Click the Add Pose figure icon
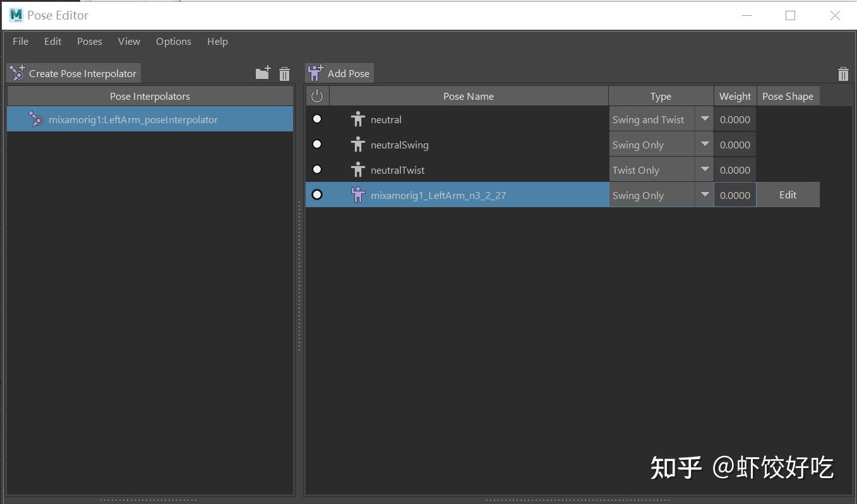Viewport: 857px width, 504px height. pos(315,73)
